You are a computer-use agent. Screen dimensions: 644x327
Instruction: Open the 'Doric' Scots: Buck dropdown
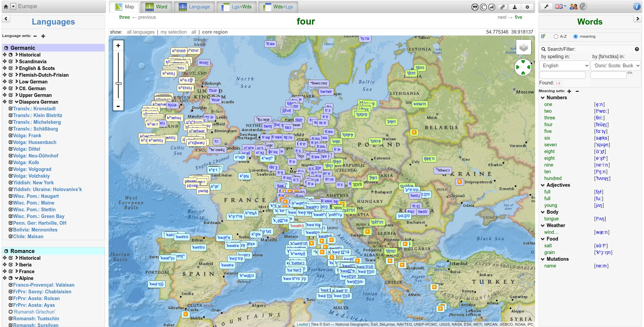coord(615,66)
